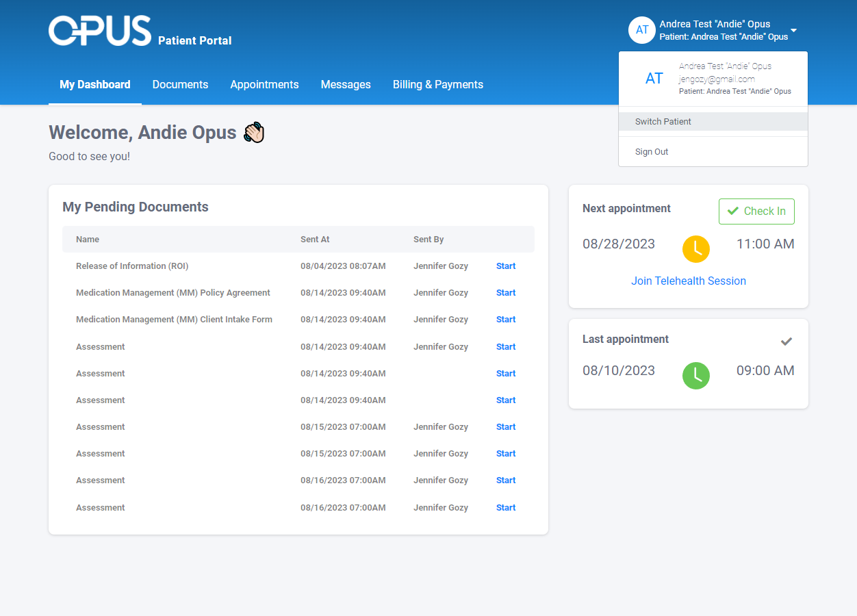
Task: Open the Messages tab
Action: point(346,85)
